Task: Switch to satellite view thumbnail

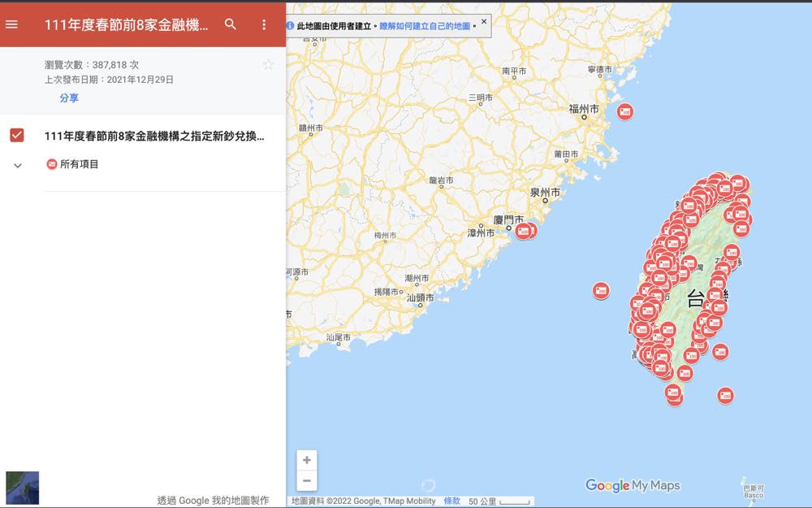Action: [22, 488]
